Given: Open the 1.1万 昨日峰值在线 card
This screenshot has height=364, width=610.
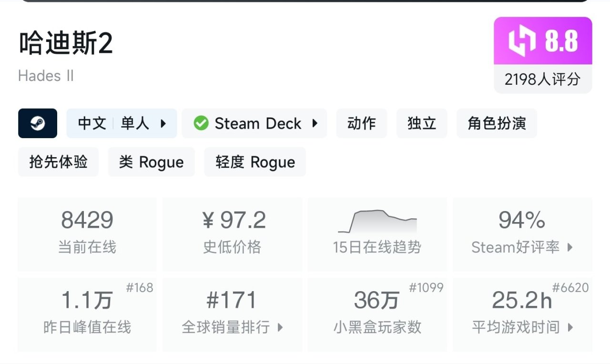Looking at the screenshot, I should [x=87, y=314].
